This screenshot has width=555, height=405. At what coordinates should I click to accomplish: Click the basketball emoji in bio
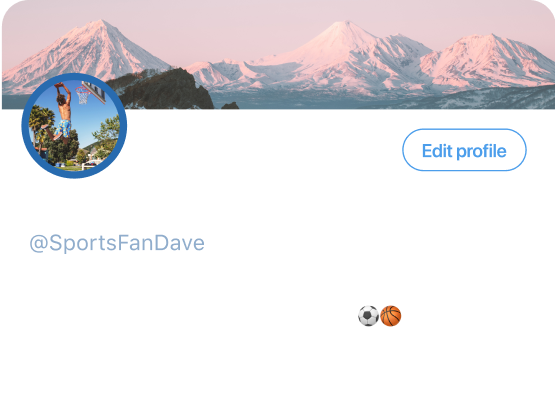coord(390,316)
